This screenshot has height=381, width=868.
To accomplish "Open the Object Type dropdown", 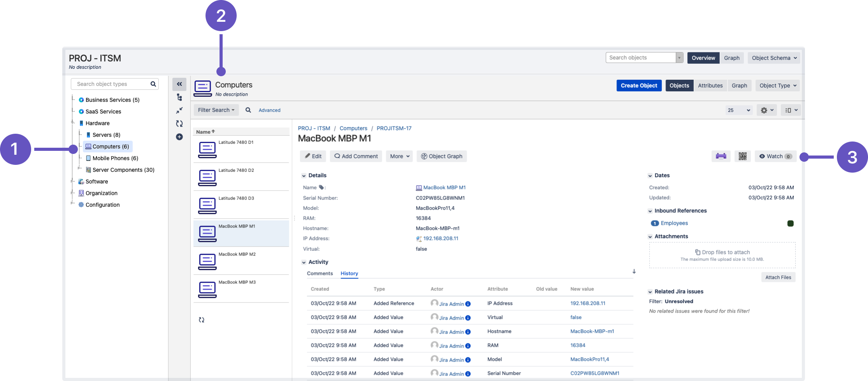I will [x=778, y=86].
